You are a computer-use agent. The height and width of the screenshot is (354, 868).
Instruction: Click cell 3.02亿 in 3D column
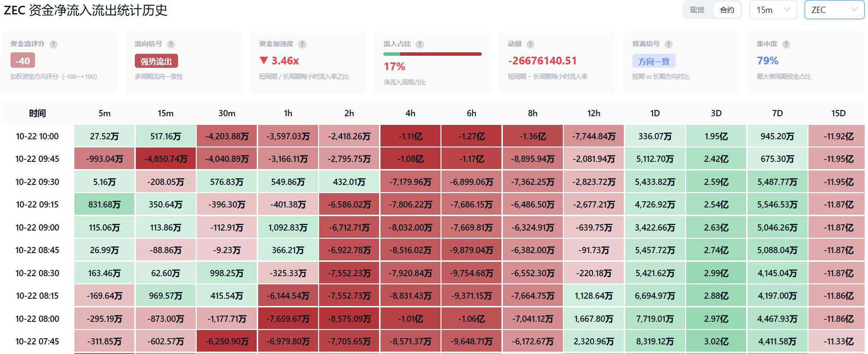tap(716, 342)
